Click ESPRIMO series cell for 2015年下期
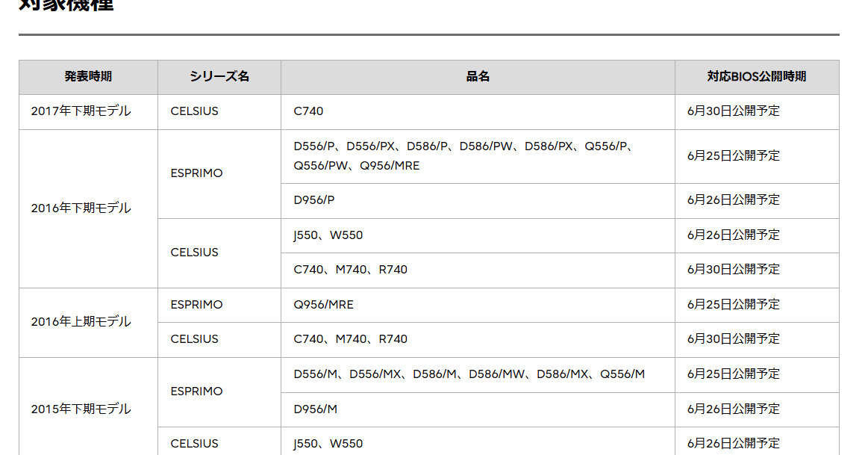This screenshot has height=455, width=868. 219,392
